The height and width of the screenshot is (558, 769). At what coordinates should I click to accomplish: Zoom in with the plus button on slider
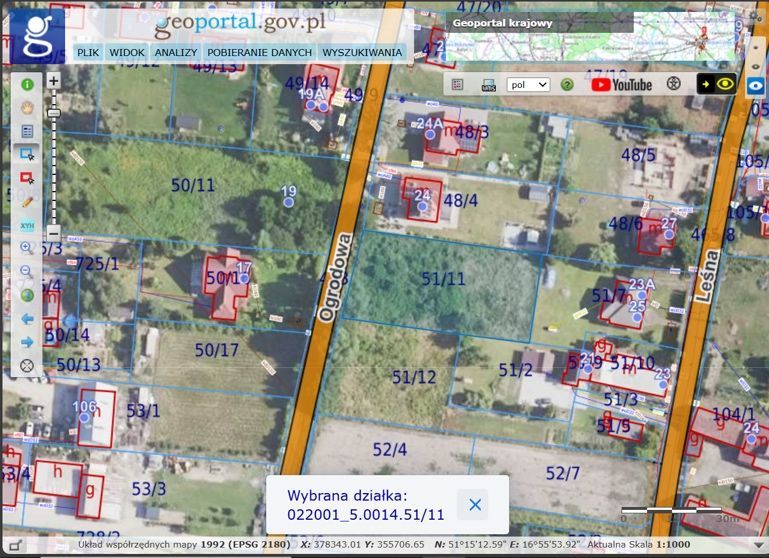click(x=53, y=80)
